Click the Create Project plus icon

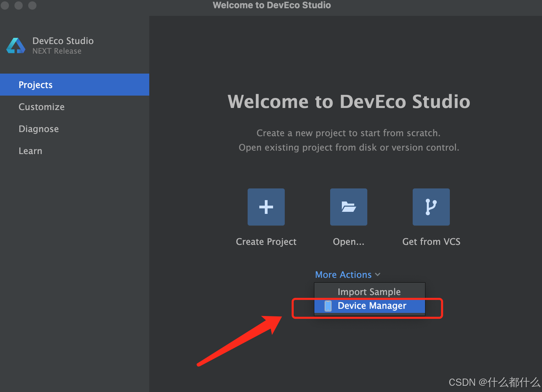tap(266, 207)
